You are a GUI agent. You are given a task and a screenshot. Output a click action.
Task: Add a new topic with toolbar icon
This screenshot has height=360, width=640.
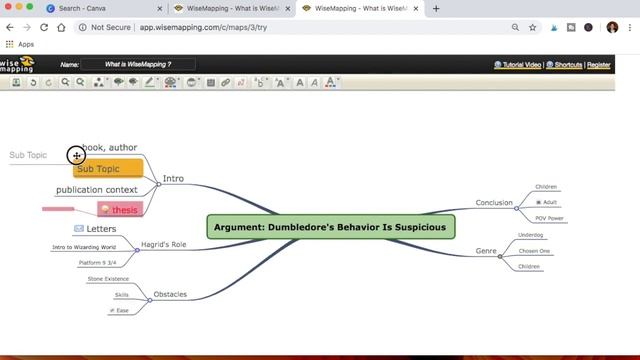(118, 82)
